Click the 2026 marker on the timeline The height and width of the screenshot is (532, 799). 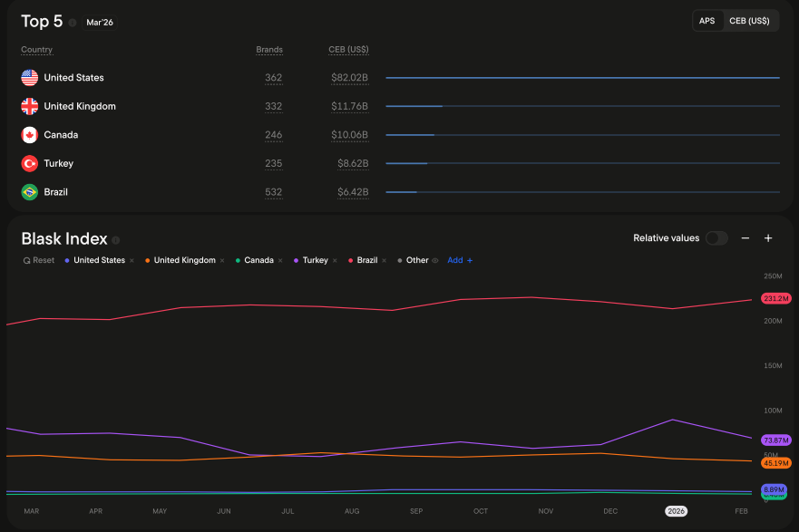click(677, 511)
